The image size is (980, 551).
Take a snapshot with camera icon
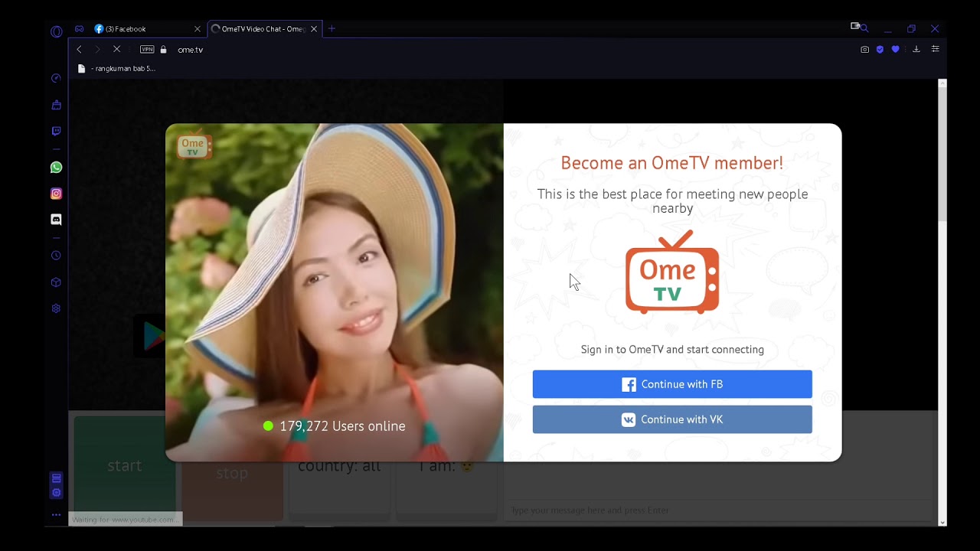click(864, 49)
